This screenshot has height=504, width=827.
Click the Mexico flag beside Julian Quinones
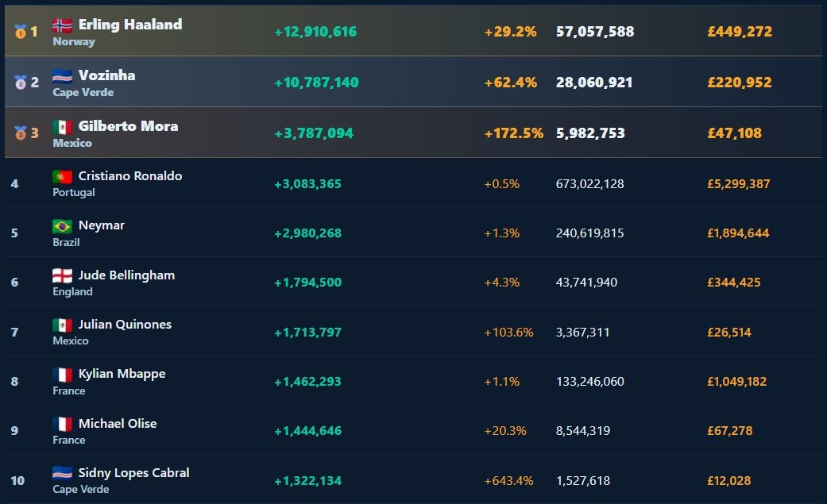point(62,325)
